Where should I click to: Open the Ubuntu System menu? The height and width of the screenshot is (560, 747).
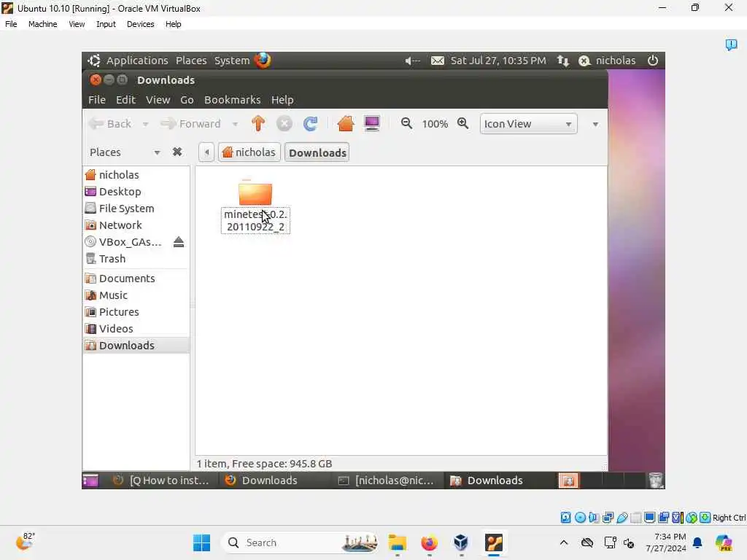pos(232,61)
